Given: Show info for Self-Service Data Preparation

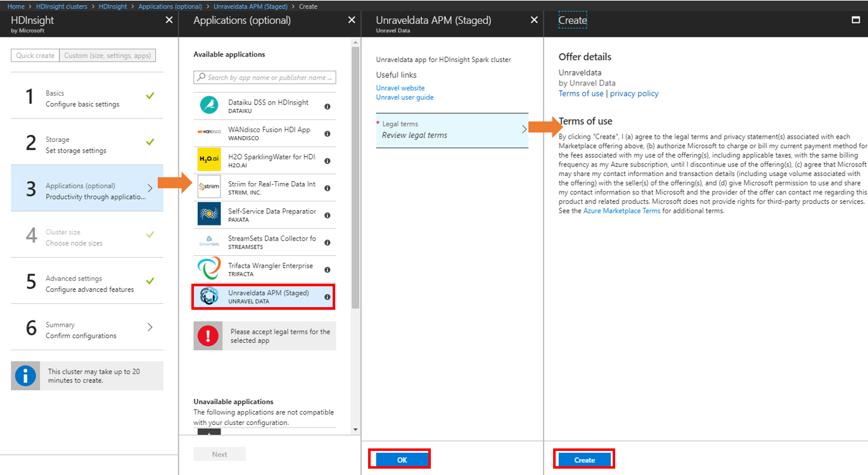Looking at the screenshot, I should coord(328,215).
